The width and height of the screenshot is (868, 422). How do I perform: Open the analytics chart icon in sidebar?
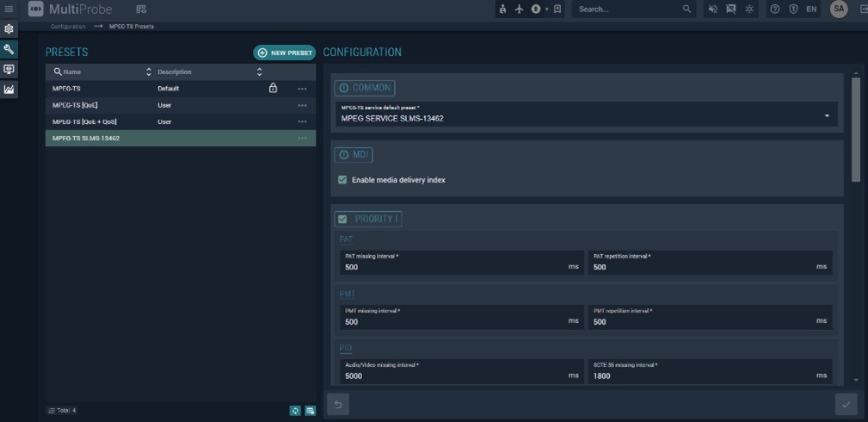[9, 89]
